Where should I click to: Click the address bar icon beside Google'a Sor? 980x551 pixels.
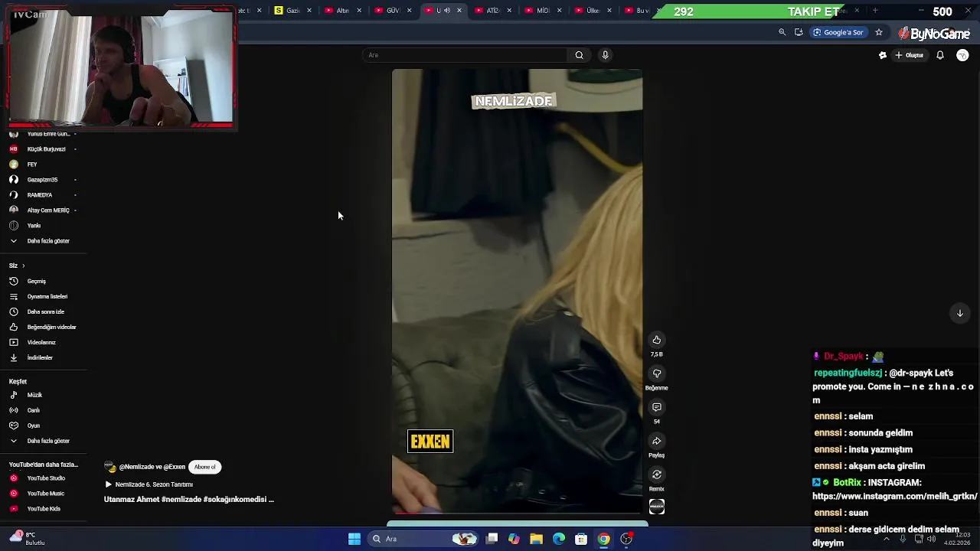click(799, 32)
